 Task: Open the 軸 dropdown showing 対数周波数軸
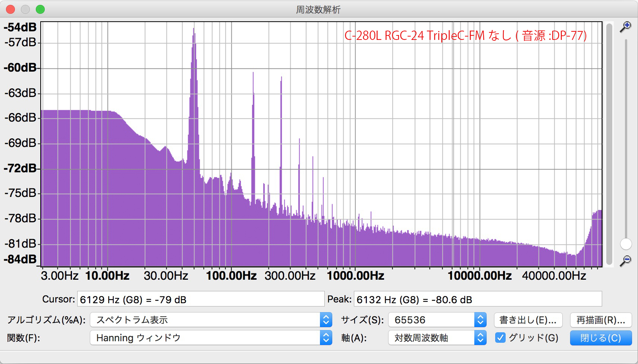437,338
